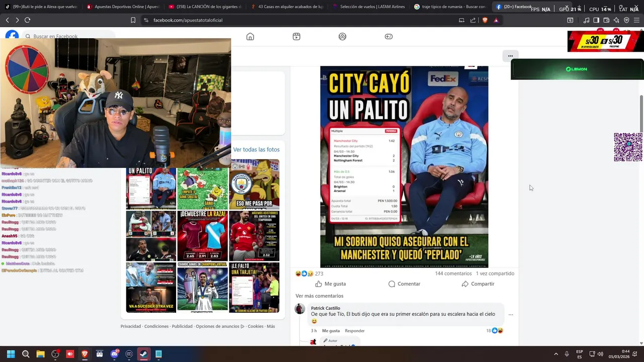The height and width of the screenshot is (362, 644).
Task: Open the 144 comentarios link
Action: pos(453,274)
